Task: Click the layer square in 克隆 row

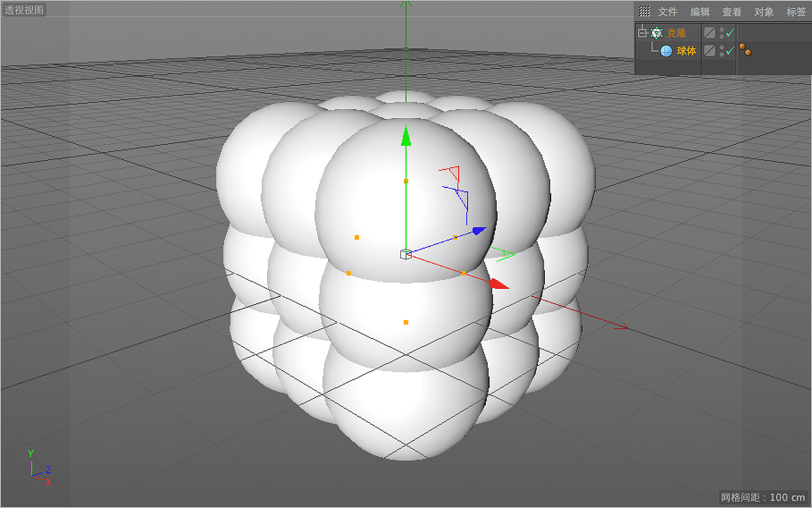Action: [x=710, y=32]
